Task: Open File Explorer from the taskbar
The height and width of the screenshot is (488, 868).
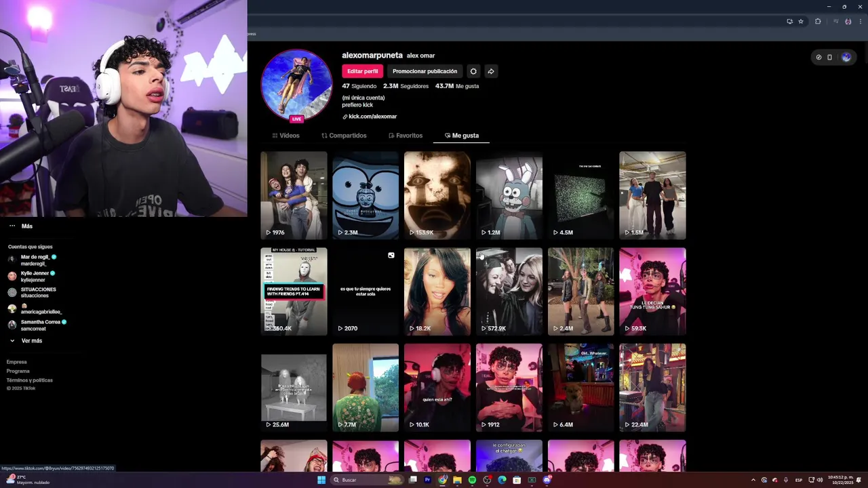Action: click(x=457, y=480)
